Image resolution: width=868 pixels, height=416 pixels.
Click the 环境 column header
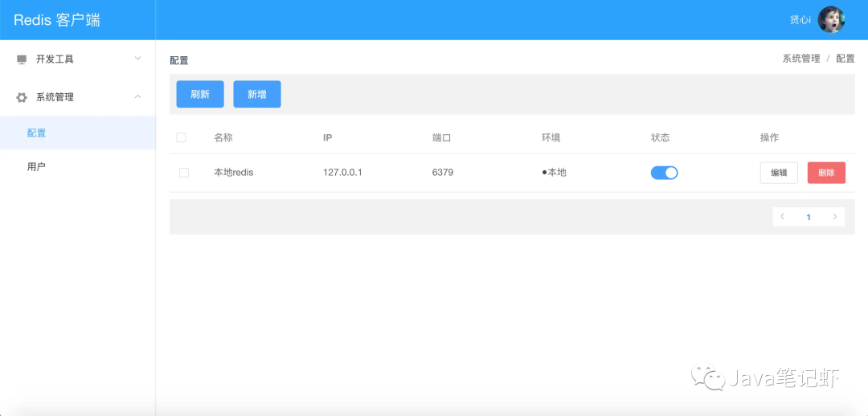click(x=551, y=138)
